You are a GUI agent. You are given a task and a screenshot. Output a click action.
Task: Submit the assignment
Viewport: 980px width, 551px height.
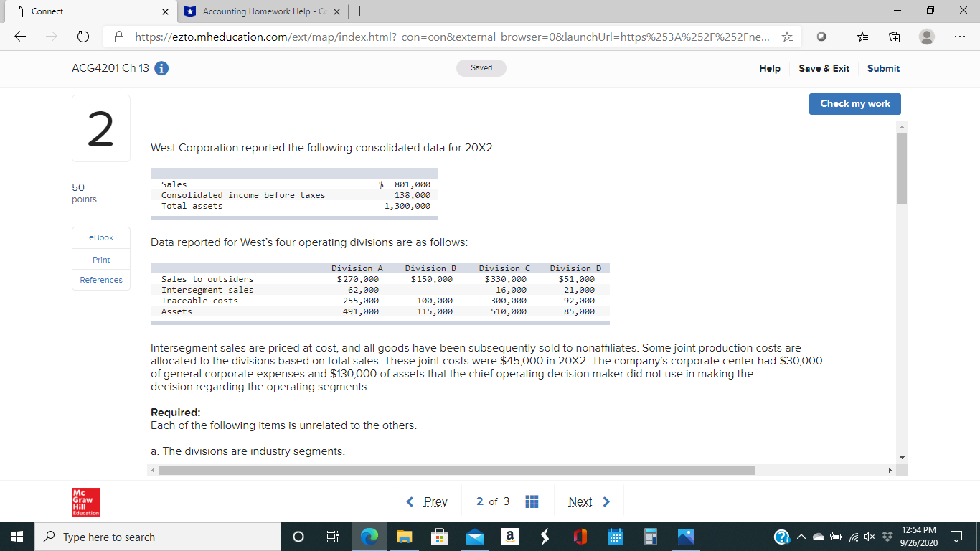tap(883, 68)
